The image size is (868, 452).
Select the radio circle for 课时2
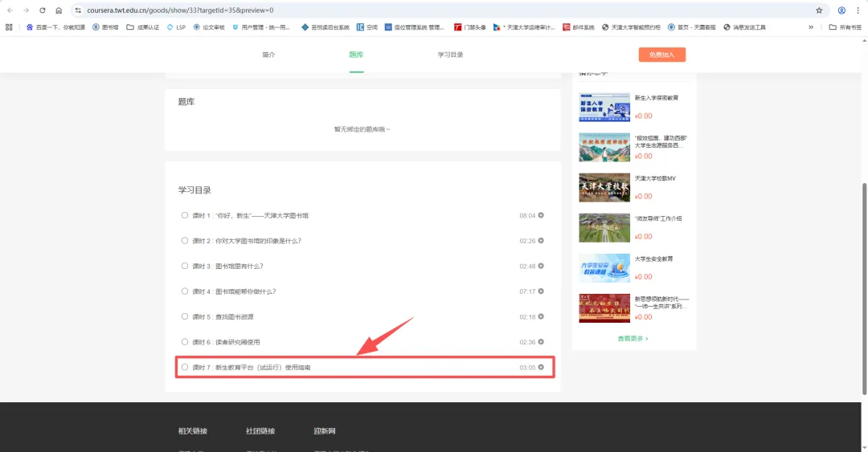pos(185,241)
